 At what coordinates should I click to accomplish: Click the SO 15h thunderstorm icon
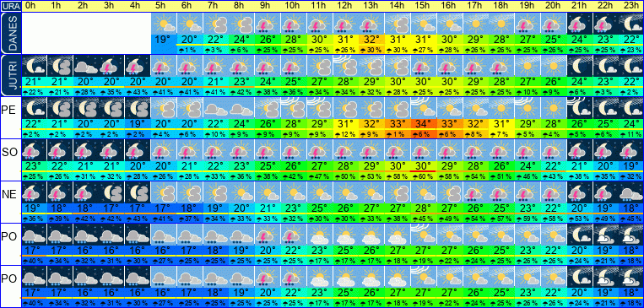[x=424, y=150]
